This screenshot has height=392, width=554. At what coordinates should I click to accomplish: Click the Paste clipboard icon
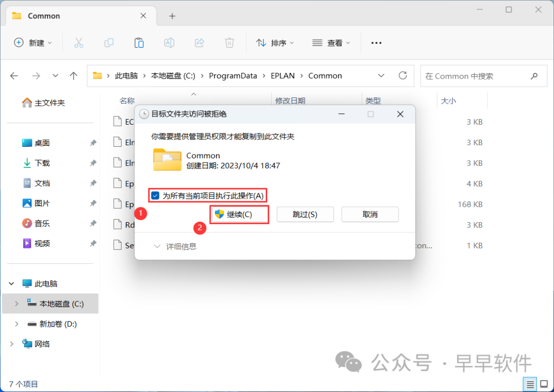(x=139, y=43)
